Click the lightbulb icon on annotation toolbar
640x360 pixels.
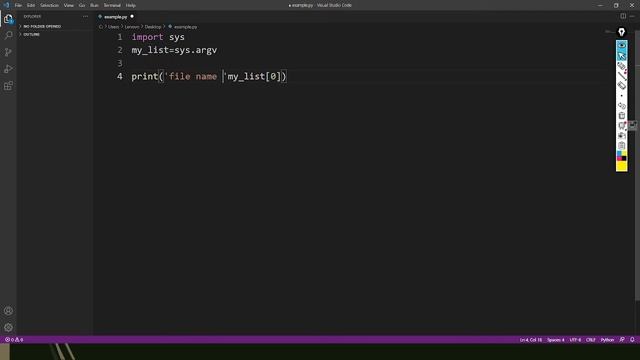(621, 32)
